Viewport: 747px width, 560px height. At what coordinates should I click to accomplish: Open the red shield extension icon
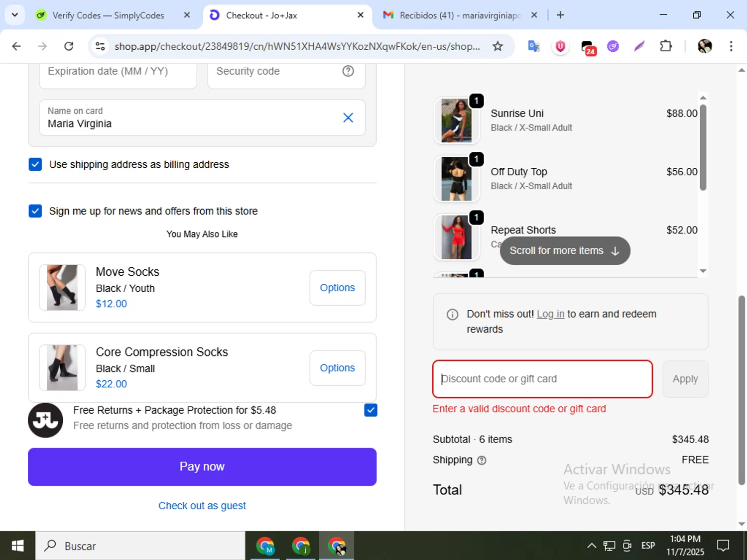[x=560, y=46]
